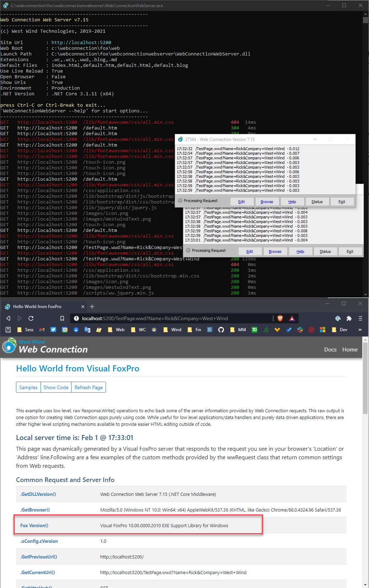The height and width of the screenshot is (588, 369).
Task: Click the Refresh Page button
Action: [x=89, y=387]
